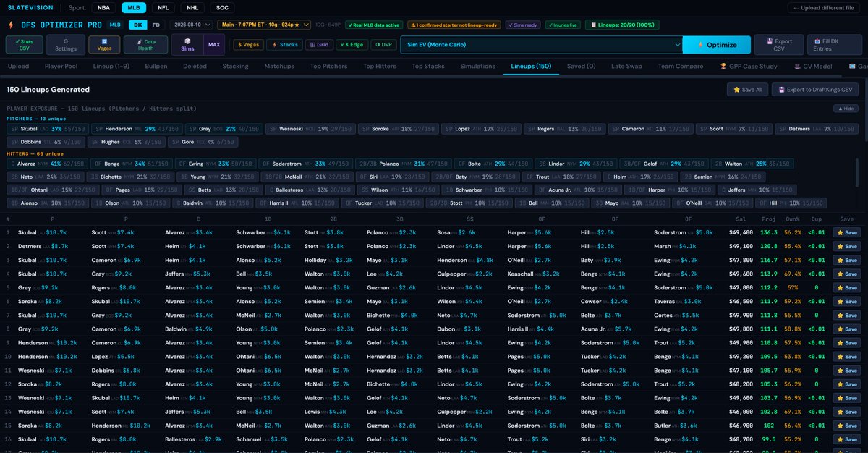Save lineup 6 with the star button
The width and height of the screenshot is (868, 453).
tap(847, 302)
